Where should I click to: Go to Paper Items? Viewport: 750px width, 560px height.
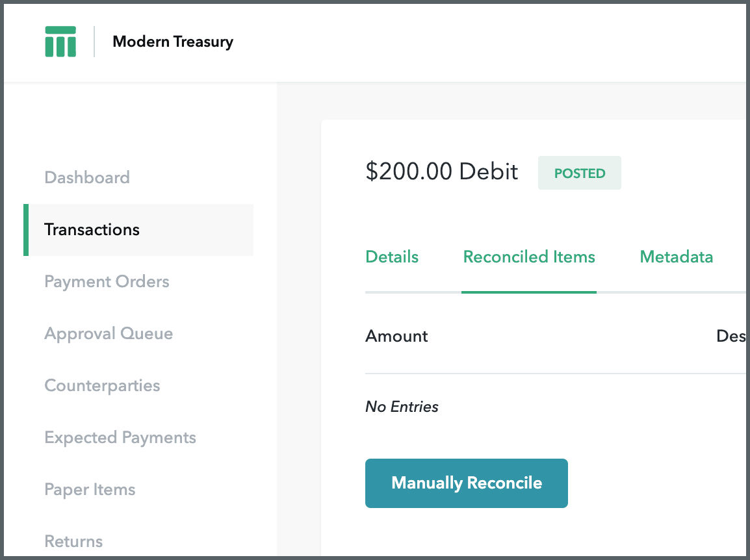coord(90,489)
